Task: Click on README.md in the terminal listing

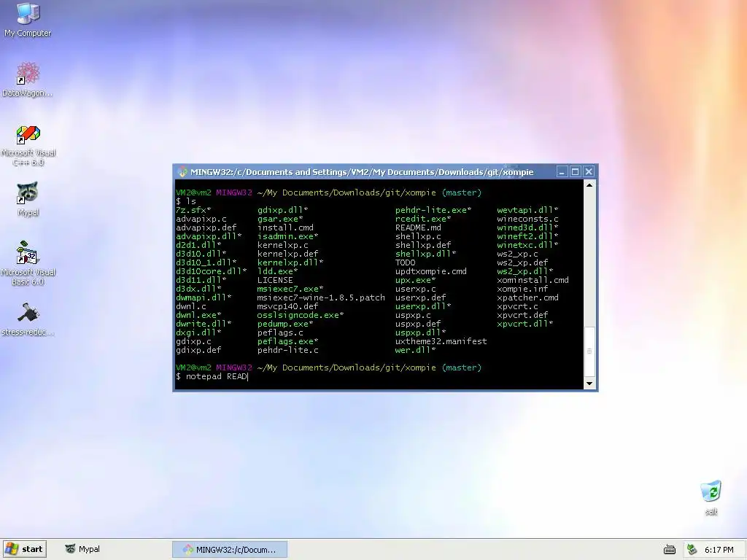Action: pyautogui.click(x=418, y=227)
